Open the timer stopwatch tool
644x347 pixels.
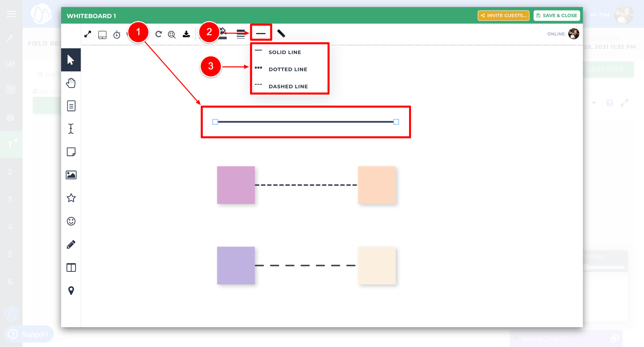click(x=117, y=35)
